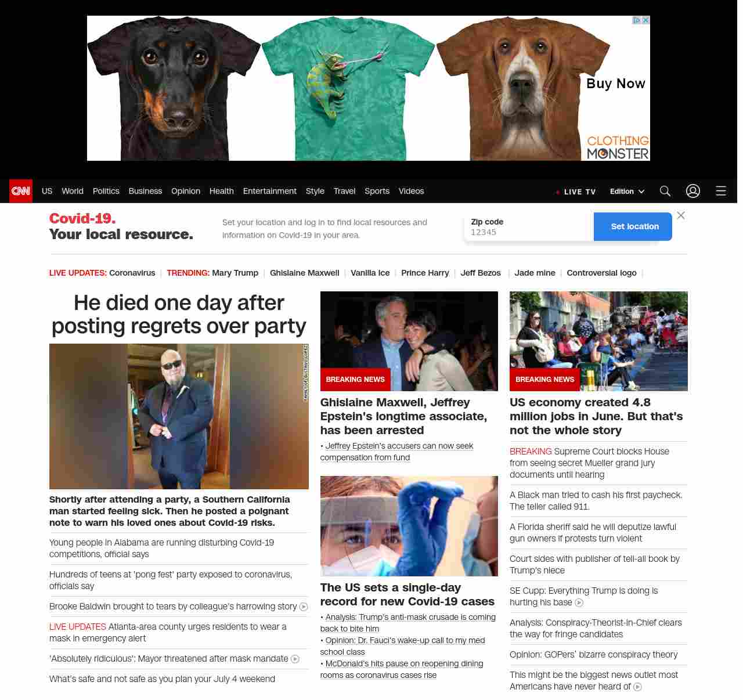Click the CNN logo icon
The height and width of the screenshot is (700, 743).
[21, 191]
